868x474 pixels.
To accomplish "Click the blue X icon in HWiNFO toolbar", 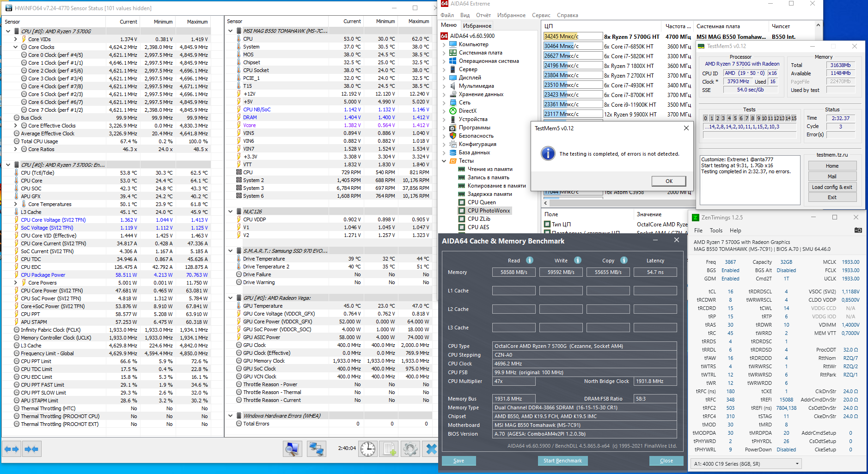I will click(431, 449).
